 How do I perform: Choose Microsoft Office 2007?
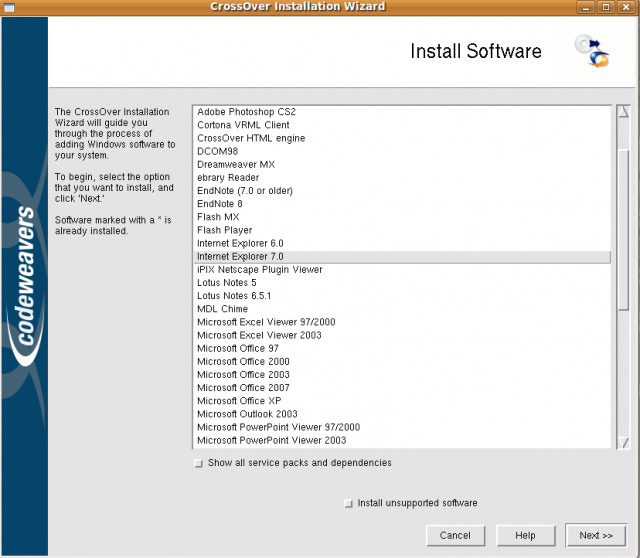point(402,387)
